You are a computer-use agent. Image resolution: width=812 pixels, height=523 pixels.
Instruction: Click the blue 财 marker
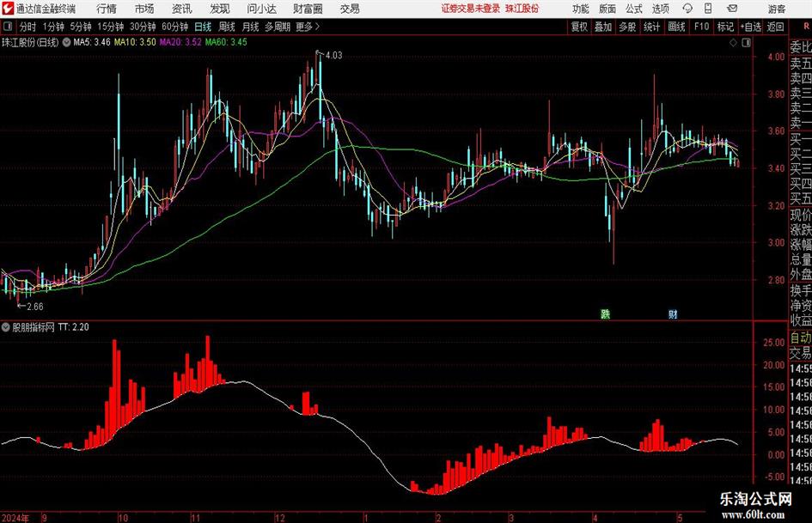[x=673, y=313]
